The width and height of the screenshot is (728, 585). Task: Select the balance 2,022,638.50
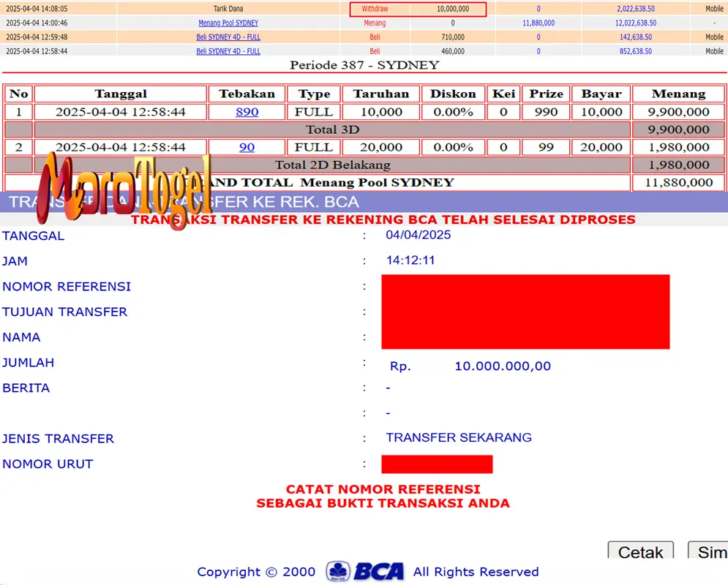tap(636, 9)
